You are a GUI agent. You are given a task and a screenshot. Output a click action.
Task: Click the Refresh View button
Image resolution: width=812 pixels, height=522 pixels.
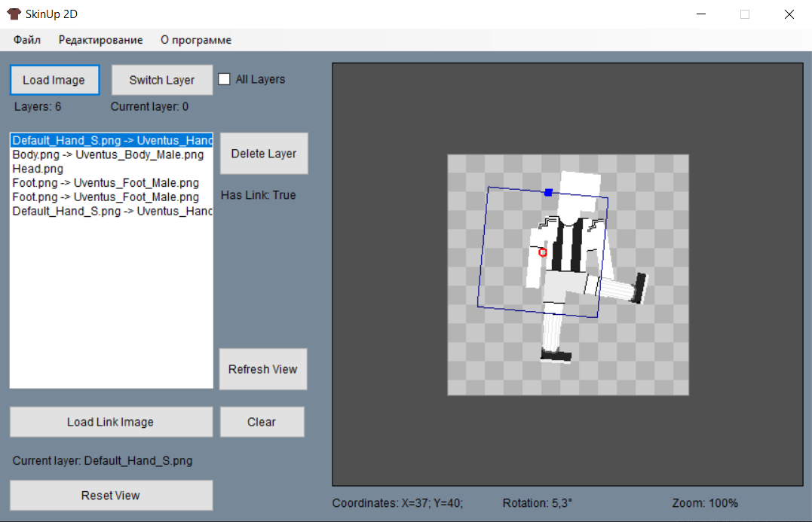[263, 369]
